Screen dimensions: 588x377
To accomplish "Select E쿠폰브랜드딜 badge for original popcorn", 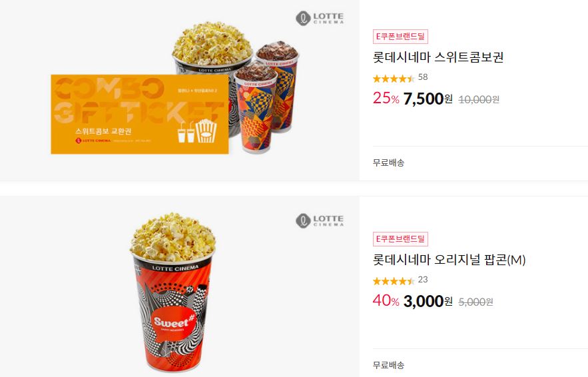I will (x=400, y=239).
